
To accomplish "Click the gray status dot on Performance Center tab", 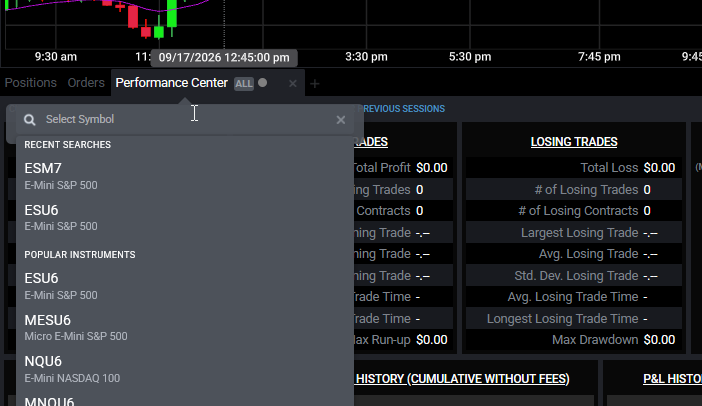I will (x=263, y=83).
